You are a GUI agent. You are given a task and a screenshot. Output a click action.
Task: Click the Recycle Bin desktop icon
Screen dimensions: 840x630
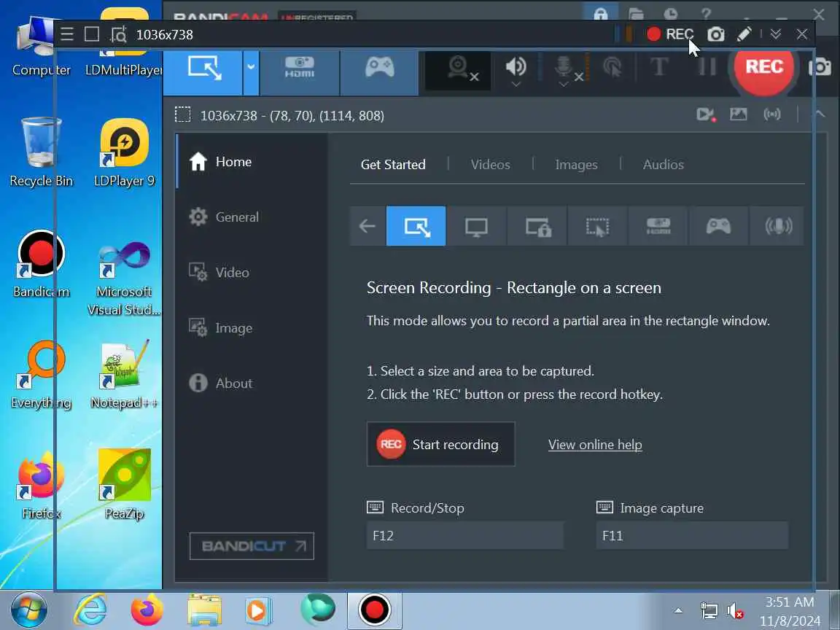(42, 153)
